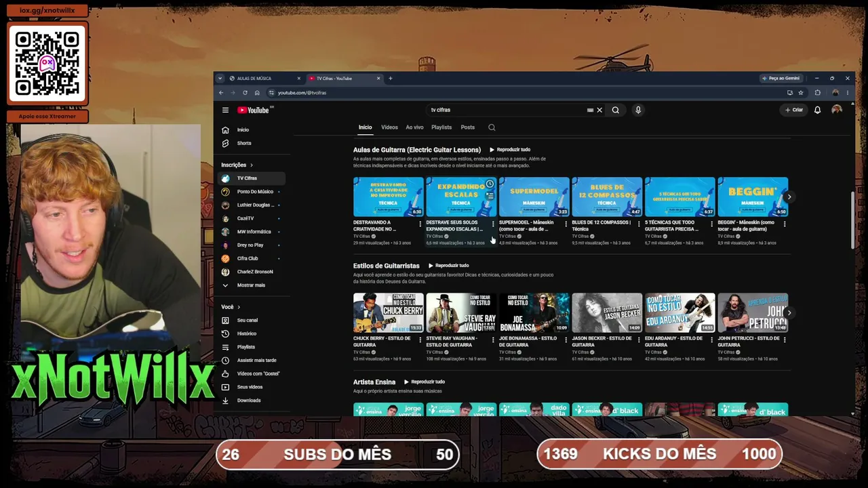Open Shorts in the sidebar
Viewport: 868px width, 488px height.
250,144
